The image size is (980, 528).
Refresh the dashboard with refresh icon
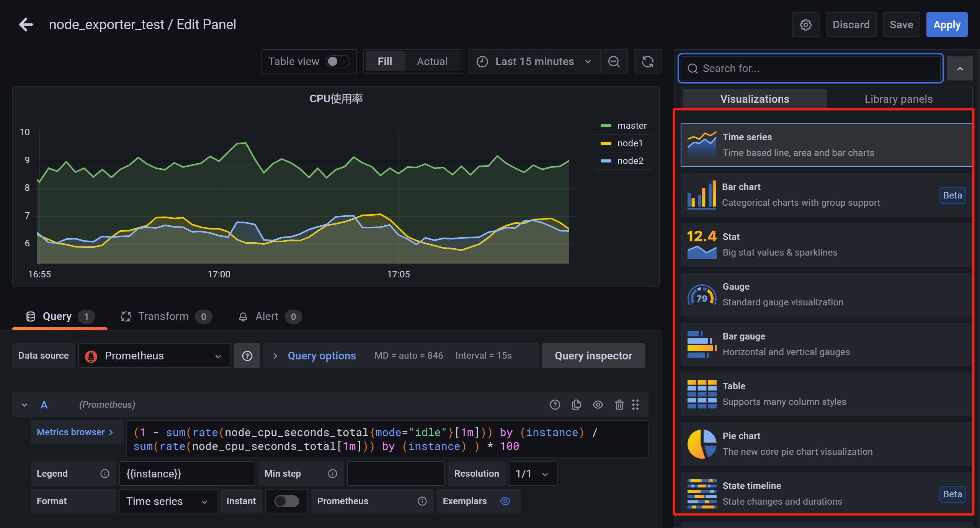(x=647, y=61)
